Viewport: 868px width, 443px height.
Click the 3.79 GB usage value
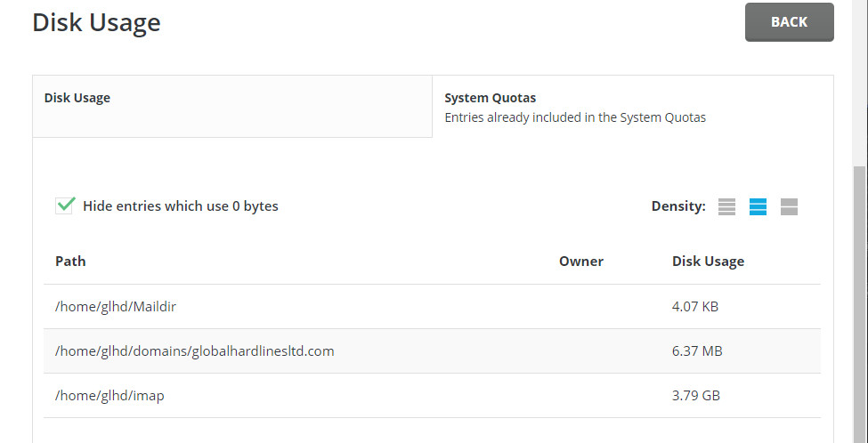coord(695,396)
